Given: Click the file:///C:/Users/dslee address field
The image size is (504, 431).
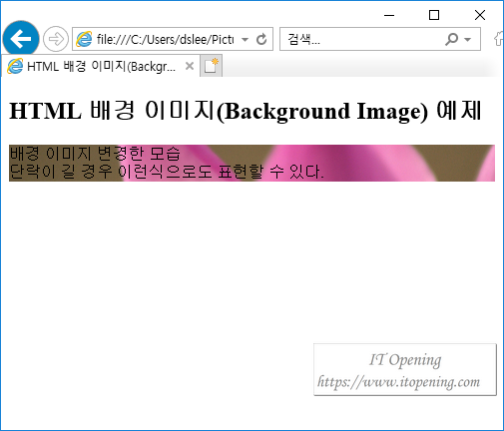Looking at the screenshot, I should coord(166,39).
